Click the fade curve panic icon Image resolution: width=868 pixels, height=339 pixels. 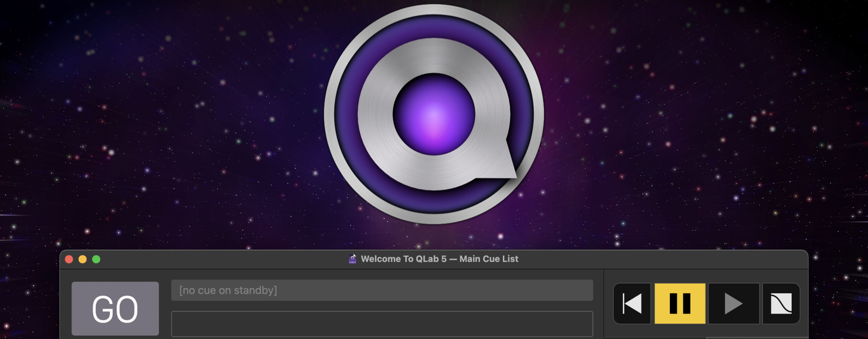coord(781,304)
